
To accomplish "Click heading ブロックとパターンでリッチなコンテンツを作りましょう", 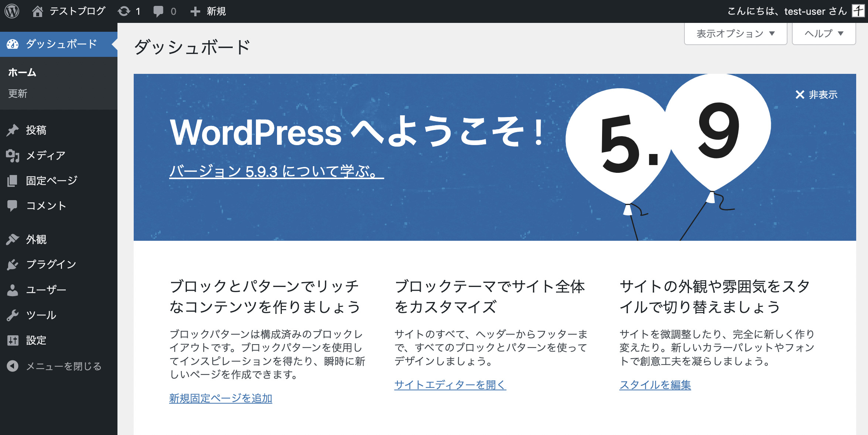I will 264,297.
